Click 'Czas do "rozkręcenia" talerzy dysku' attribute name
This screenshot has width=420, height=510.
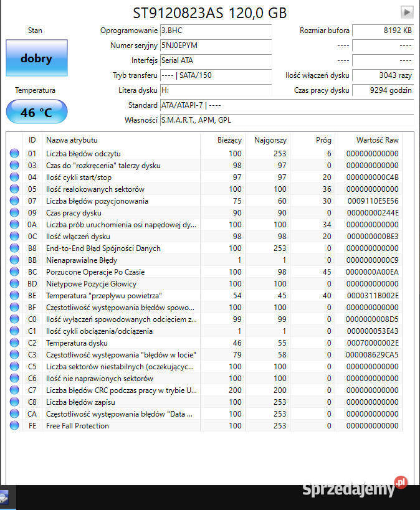[x=103, y=166]
